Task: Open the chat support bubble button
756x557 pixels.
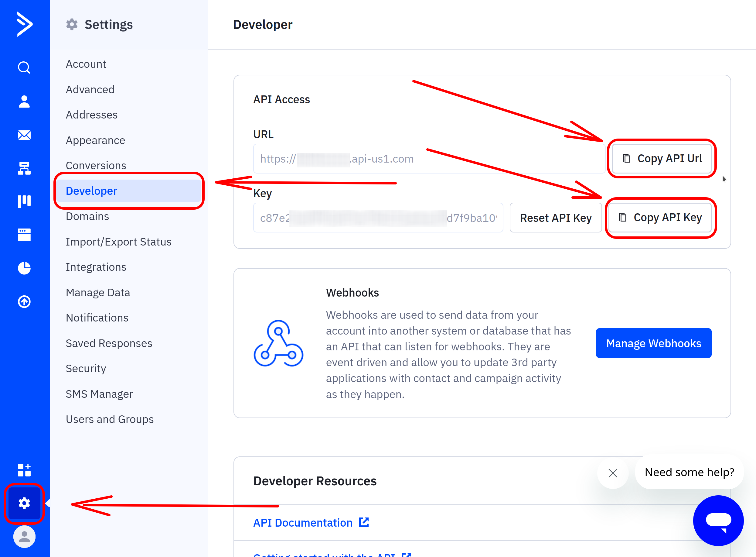Action: click(718, 520)
